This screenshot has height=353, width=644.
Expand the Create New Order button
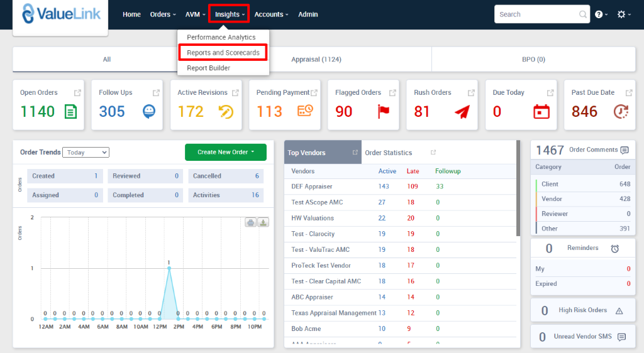(226, 152)
